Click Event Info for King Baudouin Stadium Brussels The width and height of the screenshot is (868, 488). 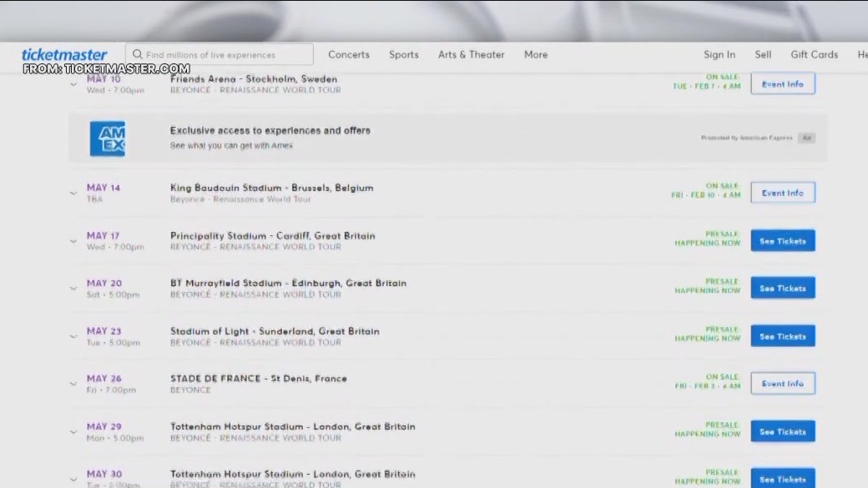tap(782, 192)
